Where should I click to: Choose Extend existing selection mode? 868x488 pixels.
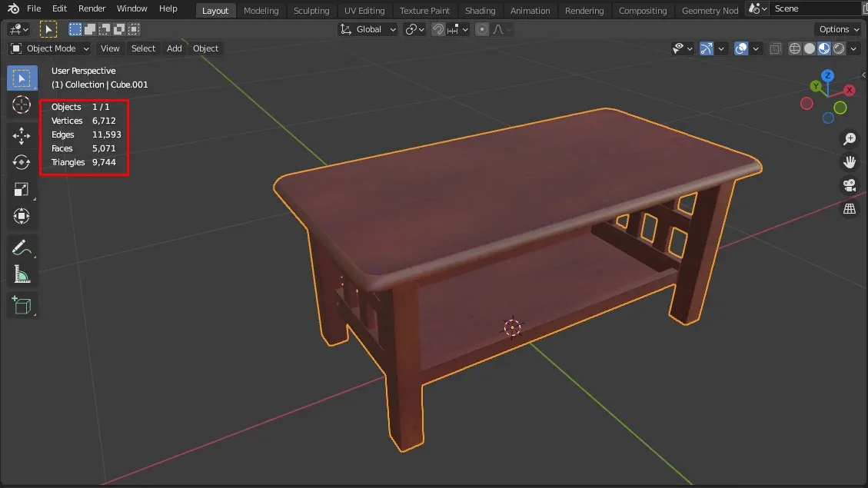[90, 29]
